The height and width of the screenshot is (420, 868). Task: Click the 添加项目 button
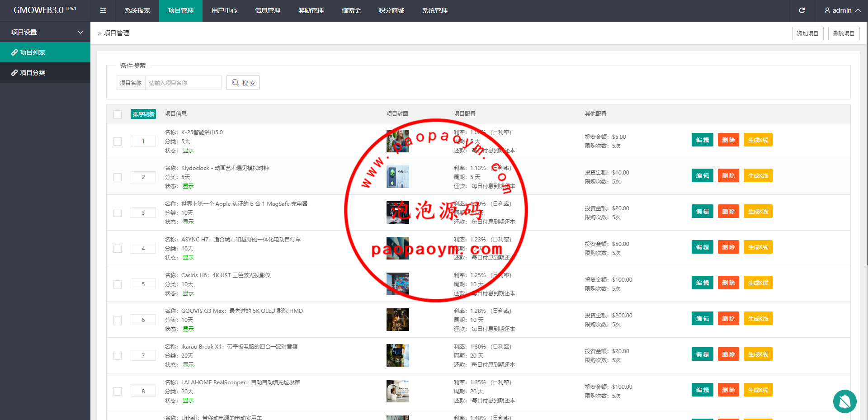tap(807, 33)
